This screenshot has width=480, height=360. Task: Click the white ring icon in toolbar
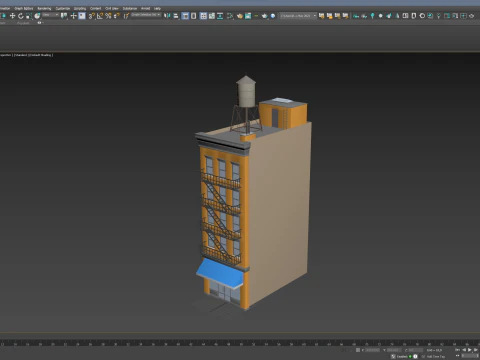pyautogui.click(x=422, y=16)
